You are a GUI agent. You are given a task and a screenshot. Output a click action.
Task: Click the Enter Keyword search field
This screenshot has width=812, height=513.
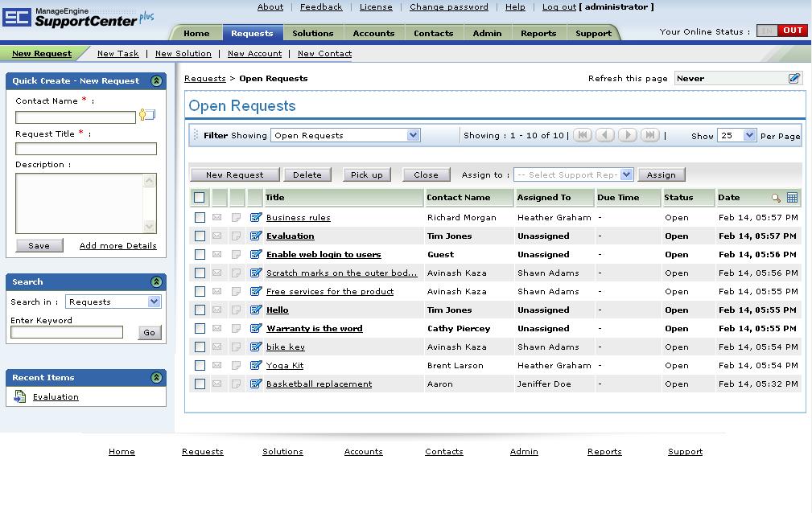67,332
